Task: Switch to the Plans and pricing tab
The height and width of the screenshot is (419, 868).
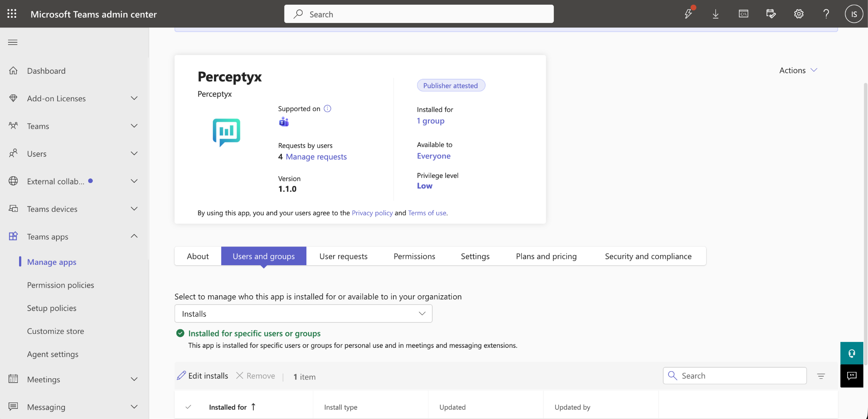Action: [x=546, y=256]
